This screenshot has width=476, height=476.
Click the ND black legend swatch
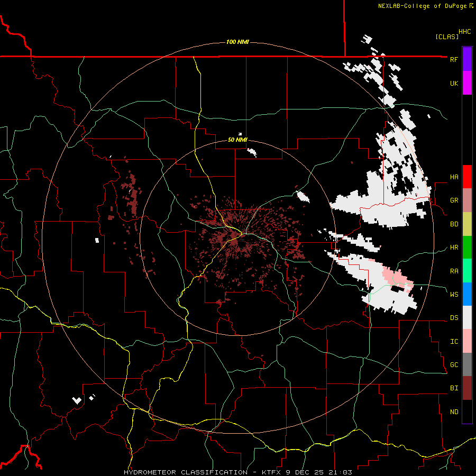click(467, 411)
